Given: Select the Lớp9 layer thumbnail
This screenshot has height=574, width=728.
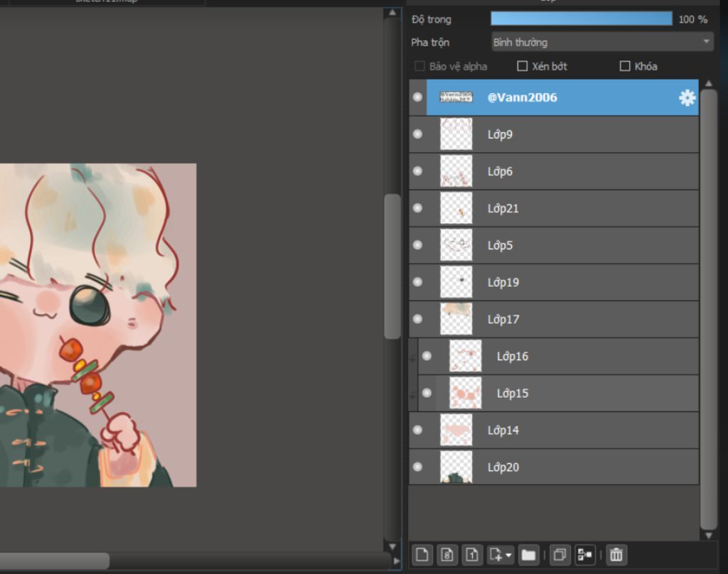Looking at the screenshot, I should (x=456, y=134).
